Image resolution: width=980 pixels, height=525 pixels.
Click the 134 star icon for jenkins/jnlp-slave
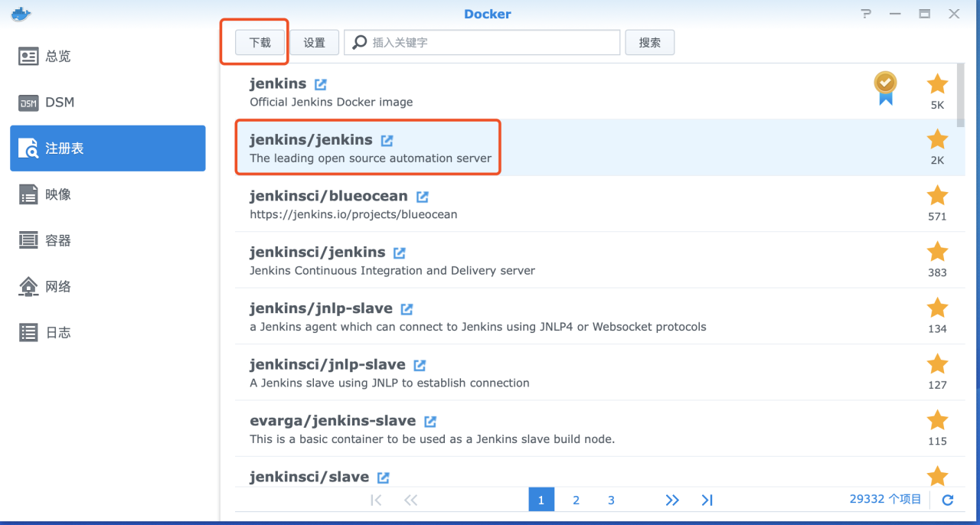[937, 308]
